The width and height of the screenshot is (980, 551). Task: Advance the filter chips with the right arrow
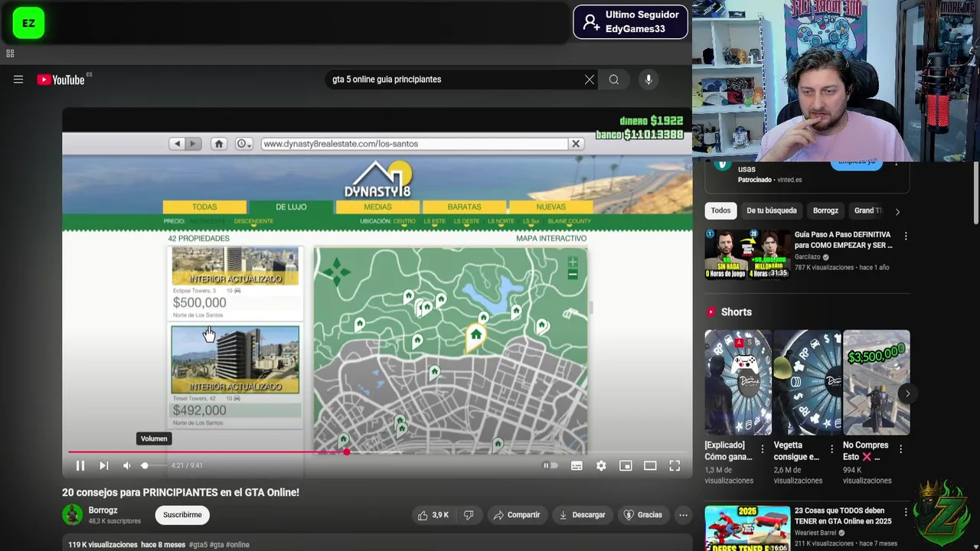(x=897, y=211)
